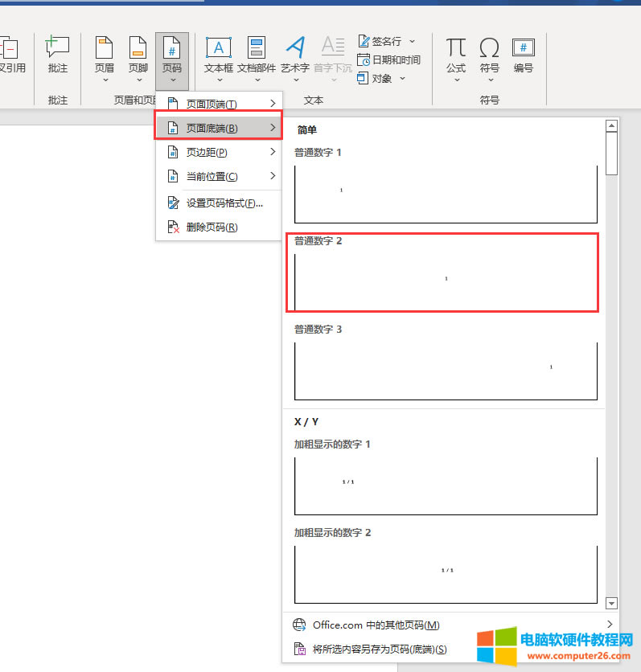Open 文档部件 (quick parts) icon

point(257,48)
